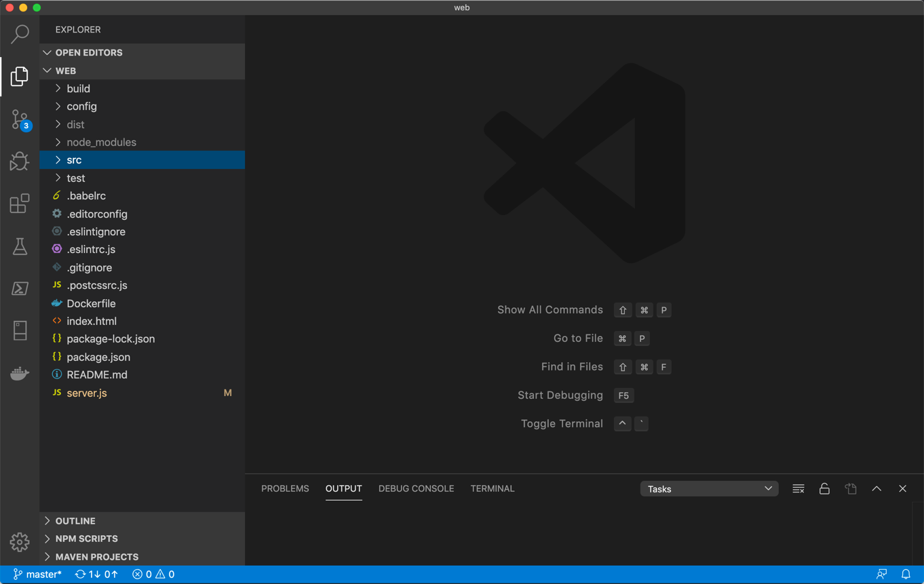
Task: Synchronize changes in status bar
Action: coord(96,574)
